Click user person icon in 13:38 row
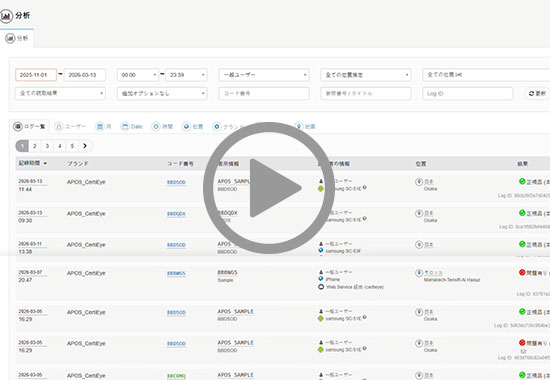Image resolution: width=550 pixels, height=380 pixels. pyautogui.click(x=321, y=244)
